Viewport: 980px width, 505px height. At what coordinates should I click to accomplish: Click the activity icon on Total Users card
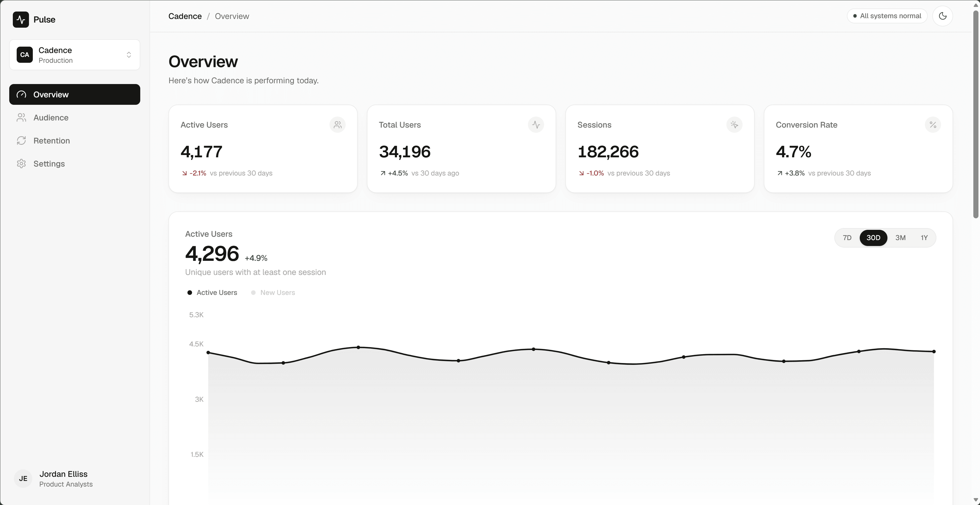(x=536, y=125)
